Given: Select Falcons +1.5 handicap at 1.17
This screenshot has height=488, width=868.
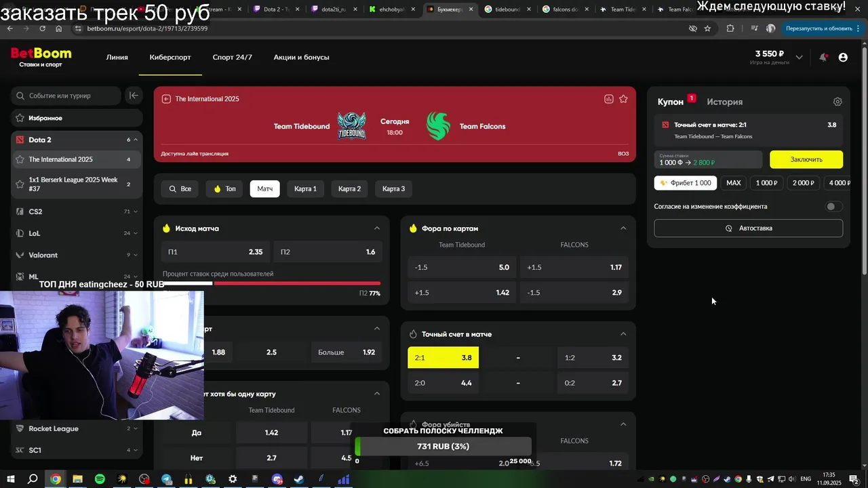Looking at the screenshot, I should 574,267.
